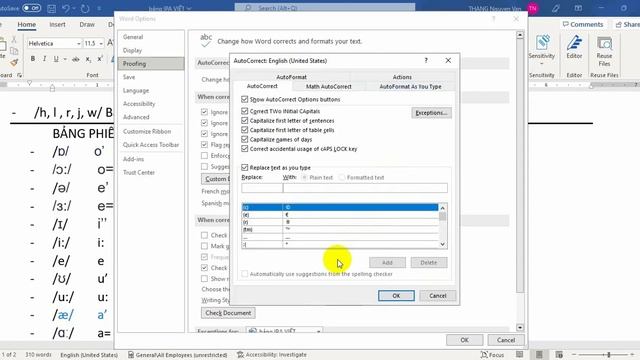Toggle Show AutoCorrect Options buttons checkbox
640x360 pixels.
(244, 99)
